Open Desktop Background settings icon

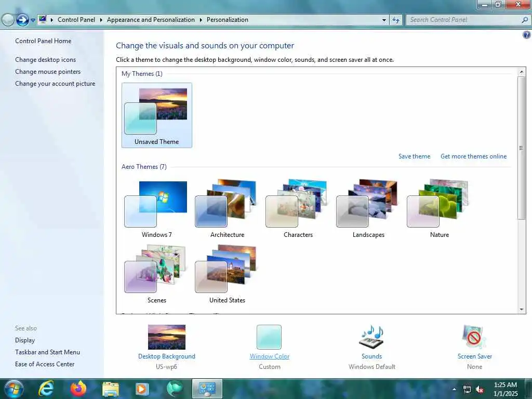pos(167,337)
